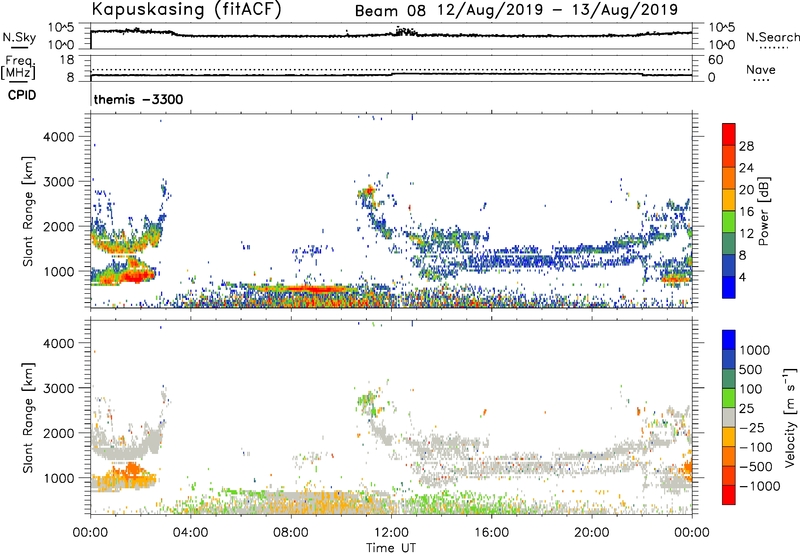This screenshot has width=800, height=554.
Task: Pick the light green Velocity segment between 25 and 100
Action: pos(729,398)
